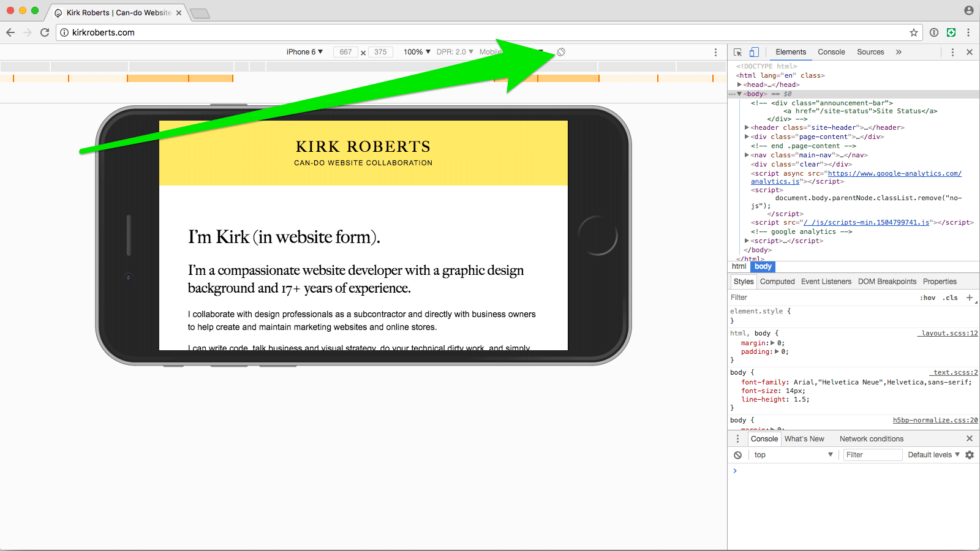The height and width of the screenshot is (551, 980).
Task: Clear the console output
Action: point(738,455)
